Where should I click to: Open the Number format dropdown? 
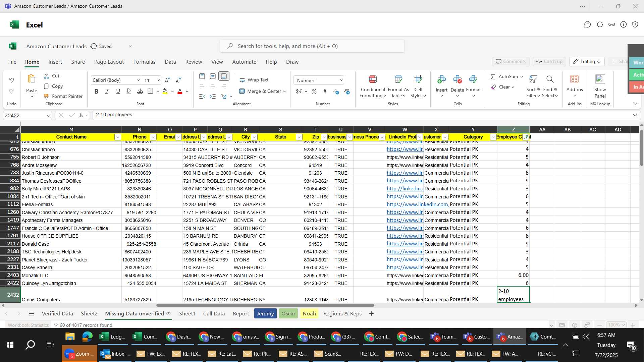(319, 80)
